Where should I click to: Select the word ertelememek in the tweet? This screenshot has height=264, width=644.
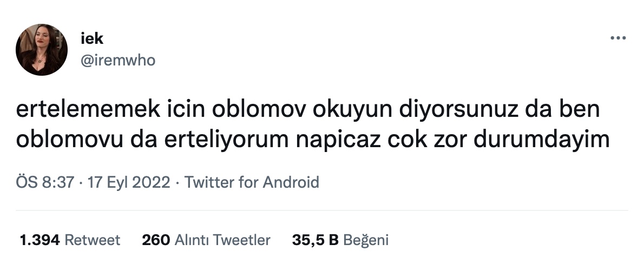pos(88,110)
